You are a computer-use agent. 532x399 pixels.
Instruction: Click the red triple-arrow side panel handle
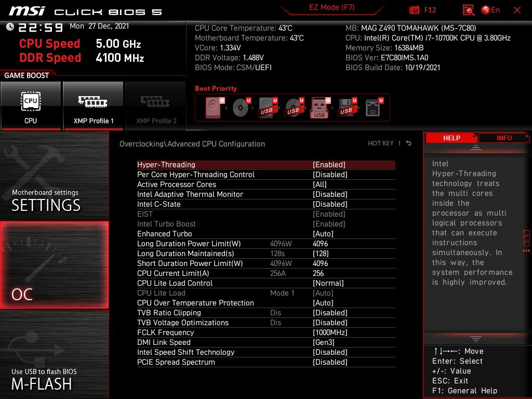point(526,251)
